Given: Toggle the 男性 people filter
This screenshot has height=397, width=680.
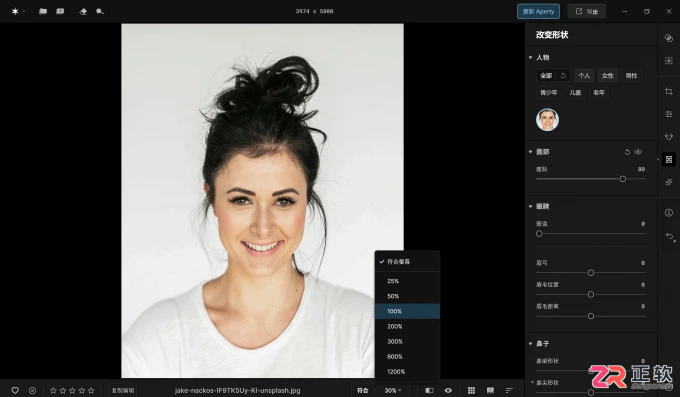Looking at the screenshot, I should point(631,75).
